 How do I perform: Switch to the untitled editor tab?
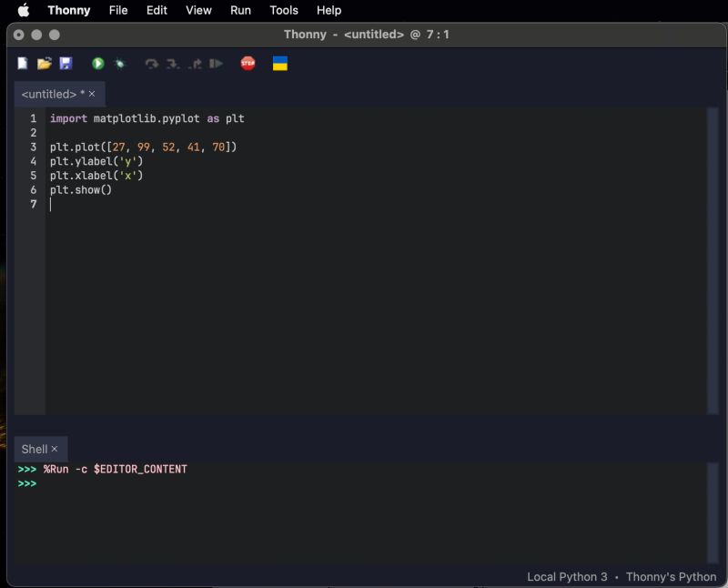[x=50, y=94]
